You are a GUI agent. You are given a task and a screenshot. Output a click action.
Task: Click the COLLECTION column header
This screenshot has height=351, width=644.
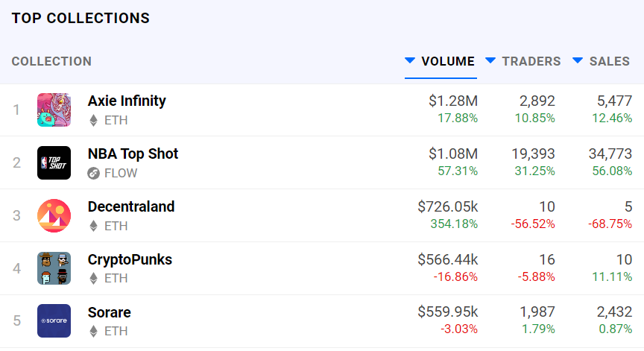(51, 61)
